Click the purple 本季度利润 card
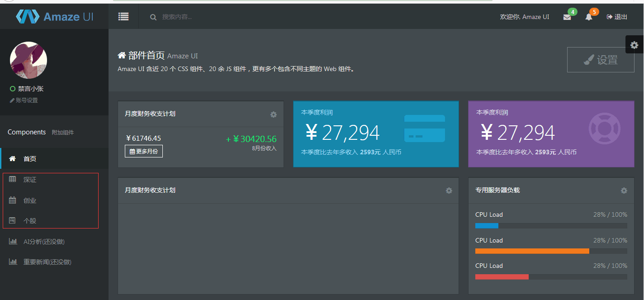 pyautogui.click(x=551, y=134)
